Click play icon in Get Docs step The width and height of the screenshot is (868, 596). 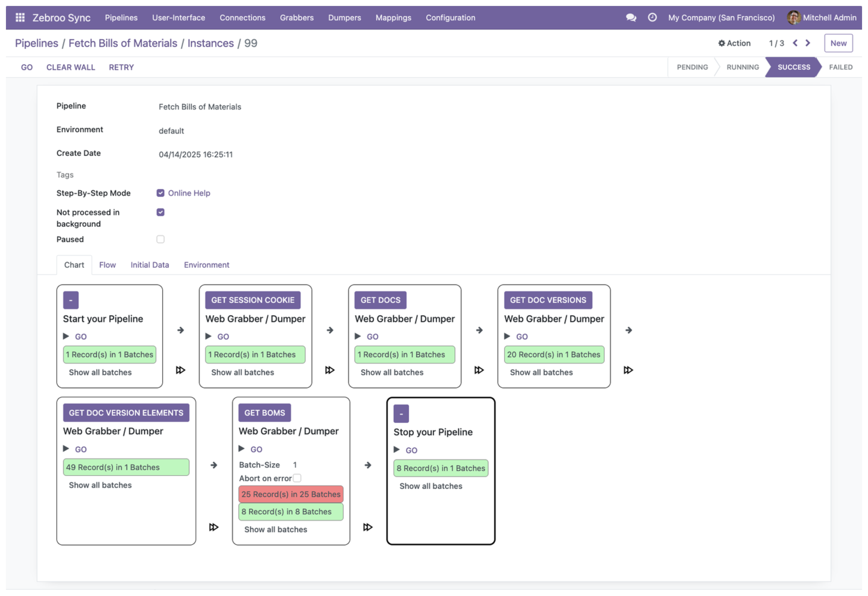[x=358, y=336]
